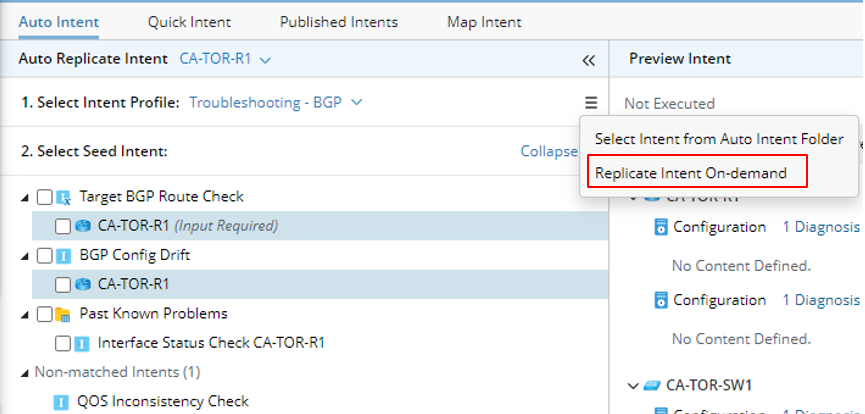Select Intent from Auto Intent Folder
Image resolution: width=865 pixels, height=414 pixels.
719,139
